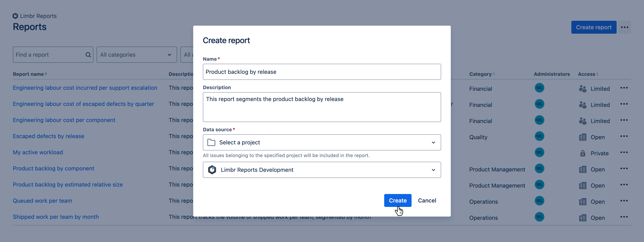Click the Find a report search input
The image size is (644, 242).
[53, 54]
